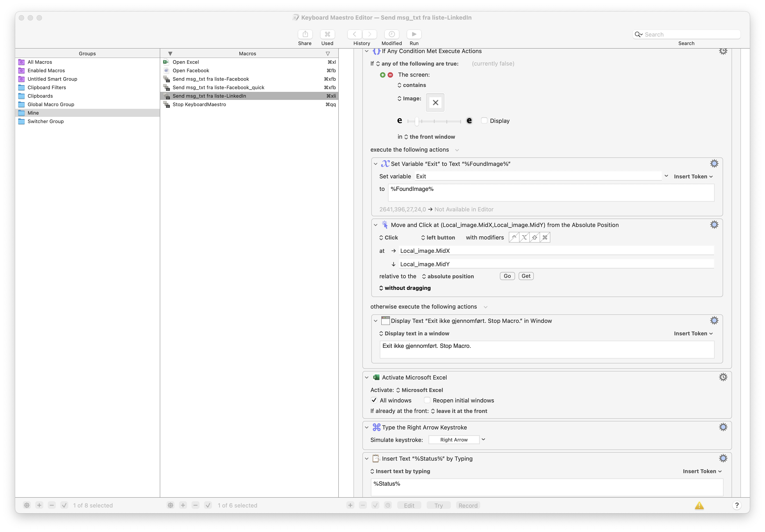Toggle the Display checkbox

coord(484,121)
